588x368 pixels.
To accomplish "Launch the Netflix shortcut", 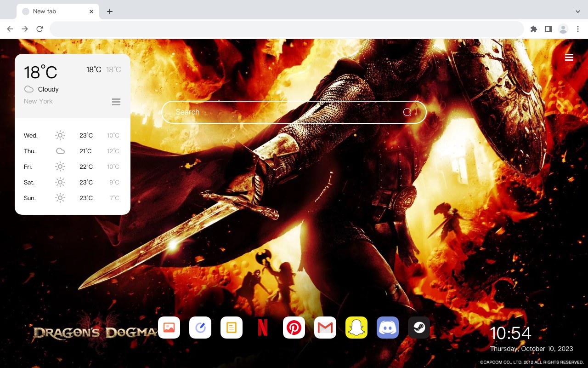I will (263, 328).
